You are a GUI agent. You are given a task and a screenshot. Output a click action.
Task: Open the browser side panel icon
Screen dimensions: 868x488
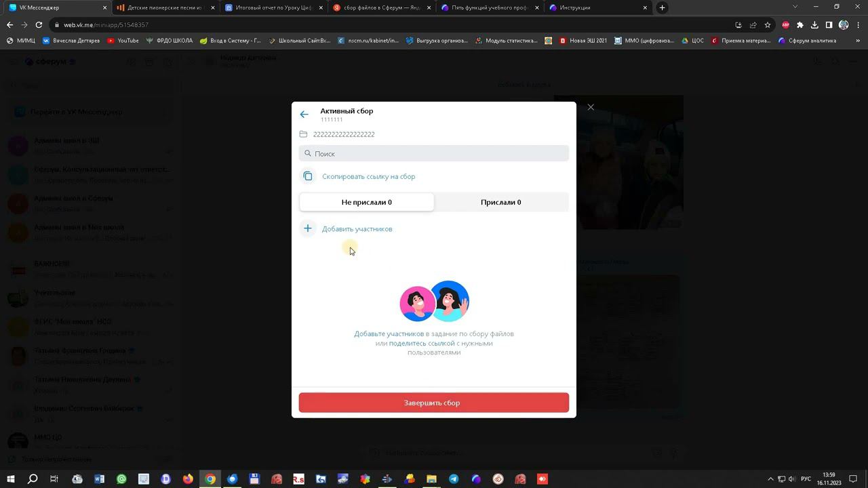[829, 25]
